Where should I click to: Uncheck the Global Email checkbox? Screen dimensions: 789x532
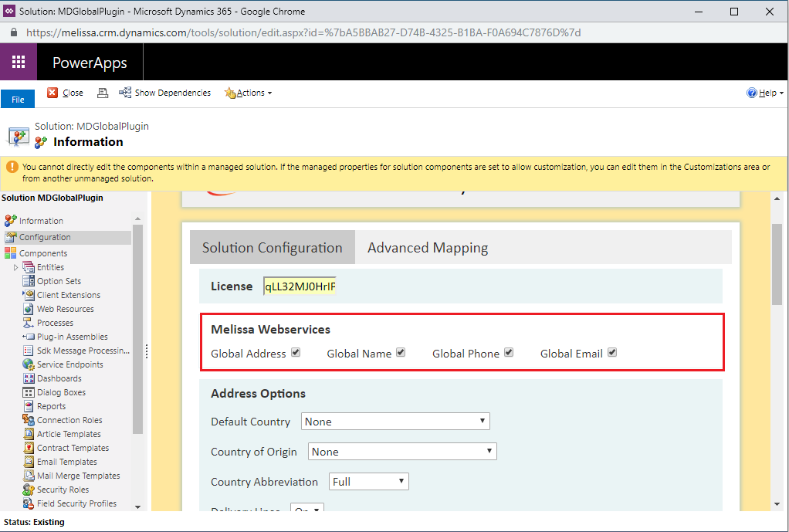tap(612, 352)
